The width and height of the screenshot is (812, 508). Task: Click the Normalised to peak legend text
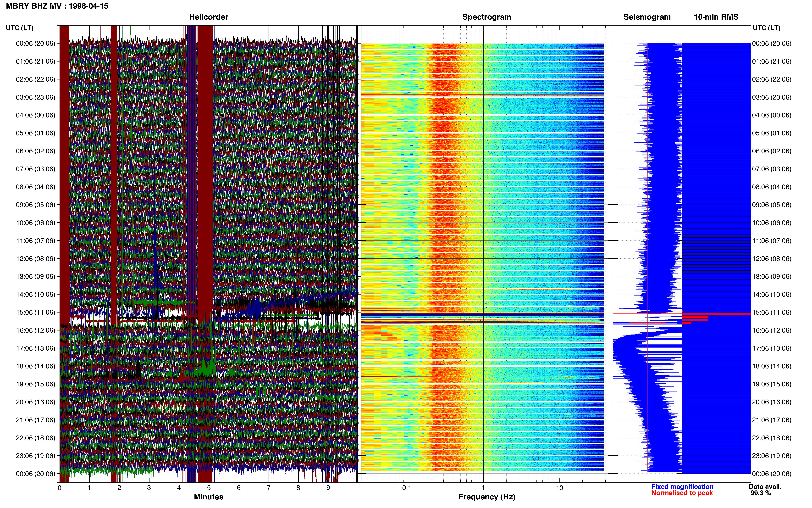click(x=682, y=493)
